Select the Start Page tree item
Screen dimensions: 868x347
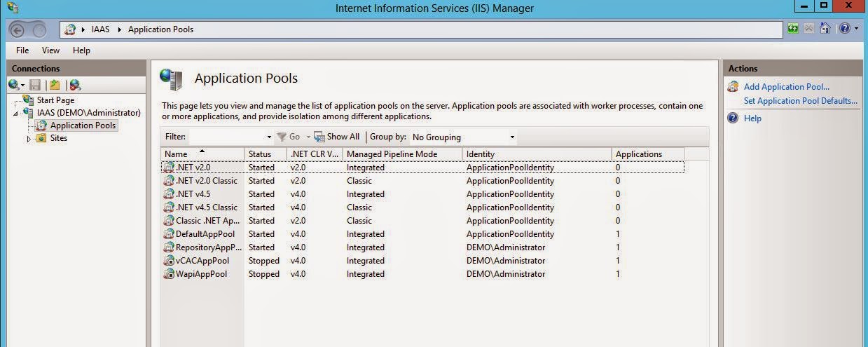tap(55, 100)
